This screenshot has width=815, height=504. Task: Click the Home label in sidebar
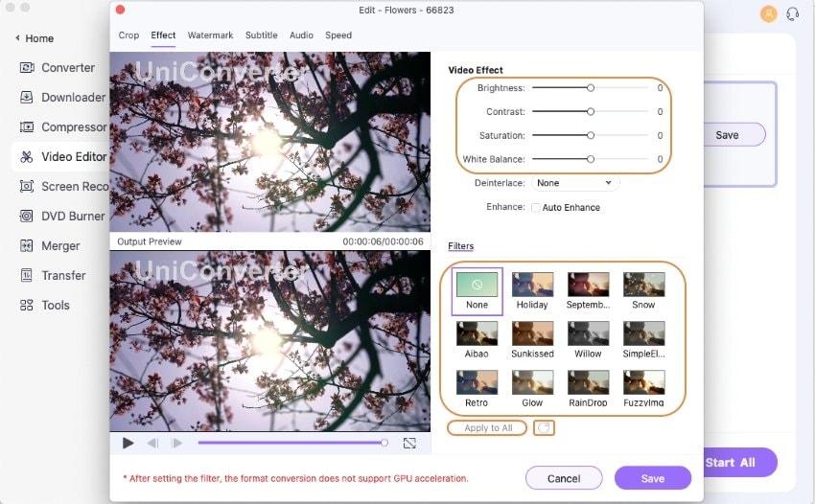click(x=39, y=38)
